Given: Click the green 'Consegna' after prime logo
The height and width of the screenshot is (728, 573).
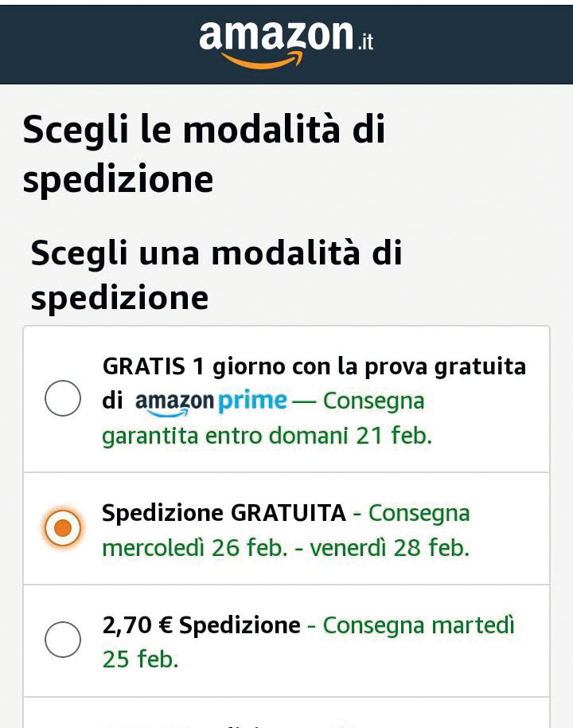Looking at the screenshot, I should (373, 401).
